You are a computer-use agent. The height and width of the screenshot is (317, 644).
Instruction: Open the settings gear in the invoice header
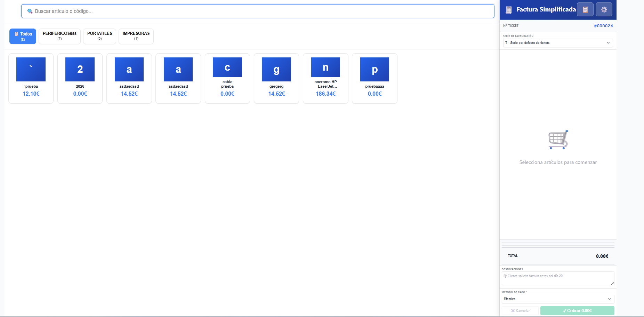pos(604,10)
